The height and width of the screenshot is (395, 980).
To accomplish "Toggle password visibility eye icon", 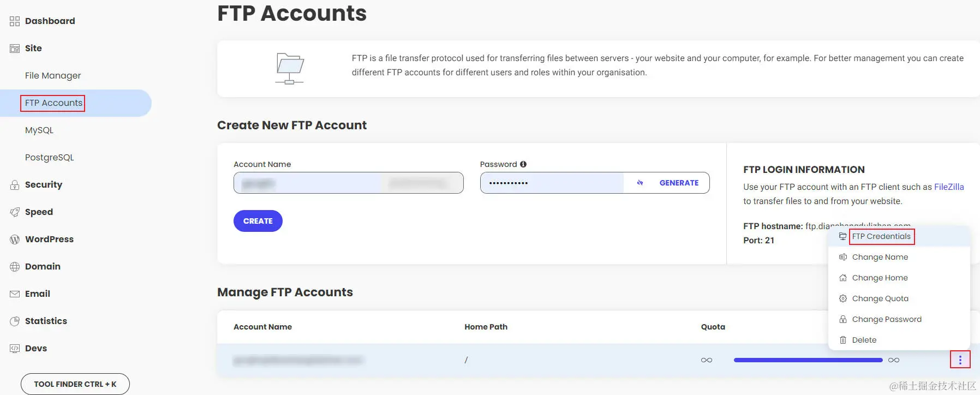I will tap(640, 183).
